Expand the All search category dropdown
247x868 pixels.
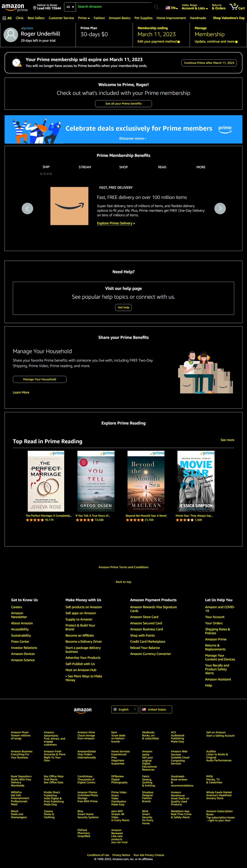coord(70,7)
